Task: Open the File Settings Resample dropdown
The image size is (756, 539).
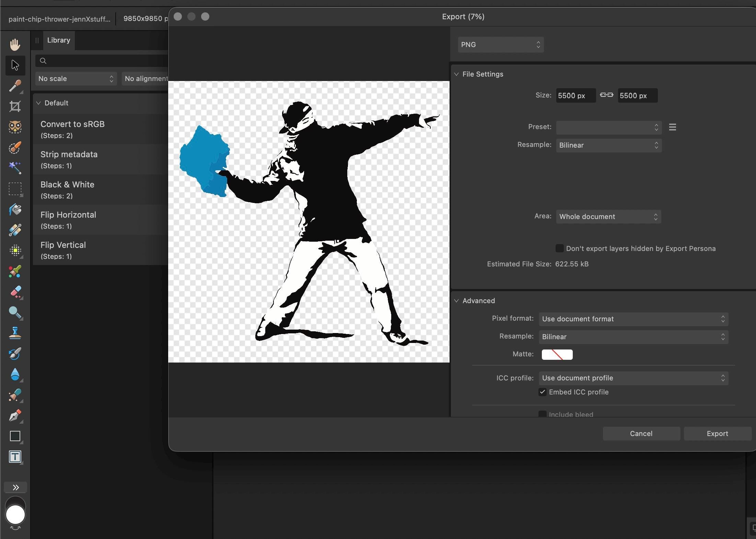Action: coord(609,145)
